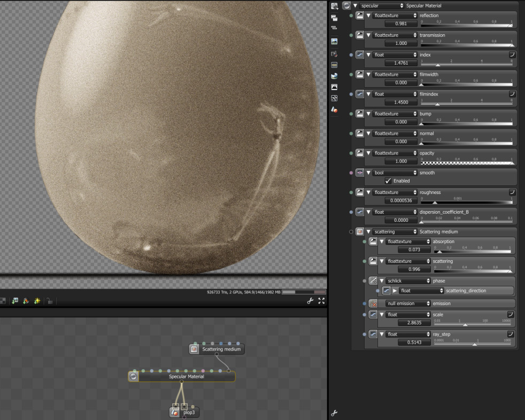Click the roughness value field 0.0000536
Viewport: 525px width, 420px height.
pos(401,200)
